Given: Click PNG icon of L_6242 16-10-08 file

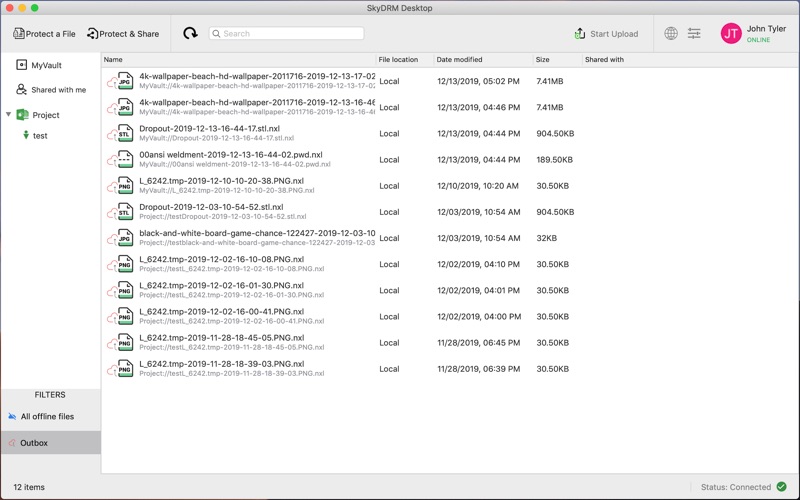Looking at the screenshot, I should pos(125,264).
